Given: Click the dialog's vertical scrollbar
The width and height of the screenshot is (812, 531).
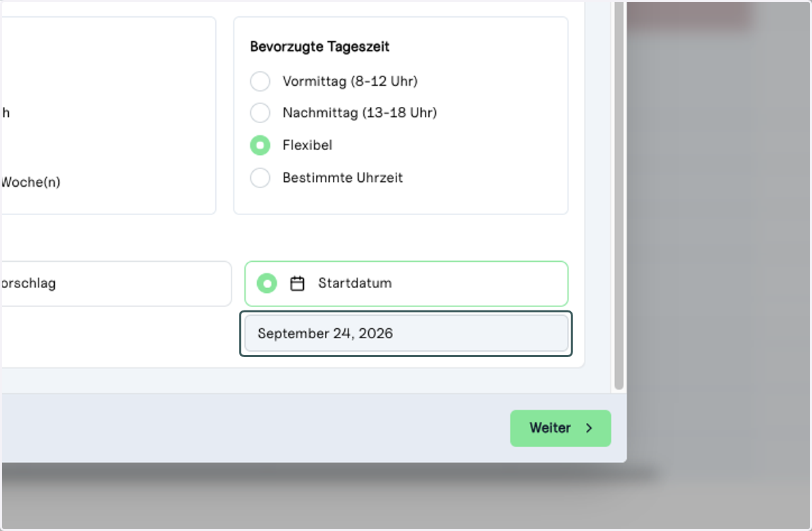Looking at the screenshot, I should [x=618, y=196].
